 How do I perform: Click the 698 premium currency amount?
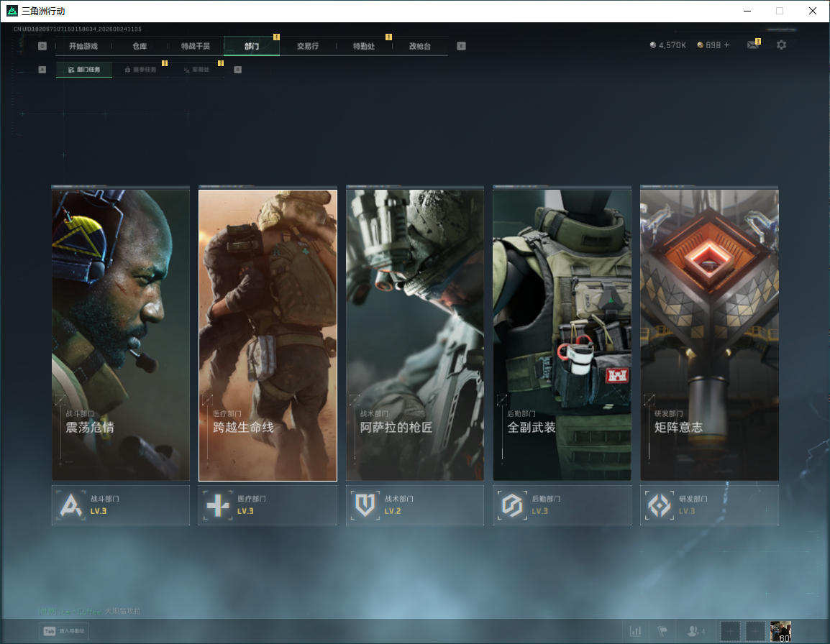tap(713, 45)
